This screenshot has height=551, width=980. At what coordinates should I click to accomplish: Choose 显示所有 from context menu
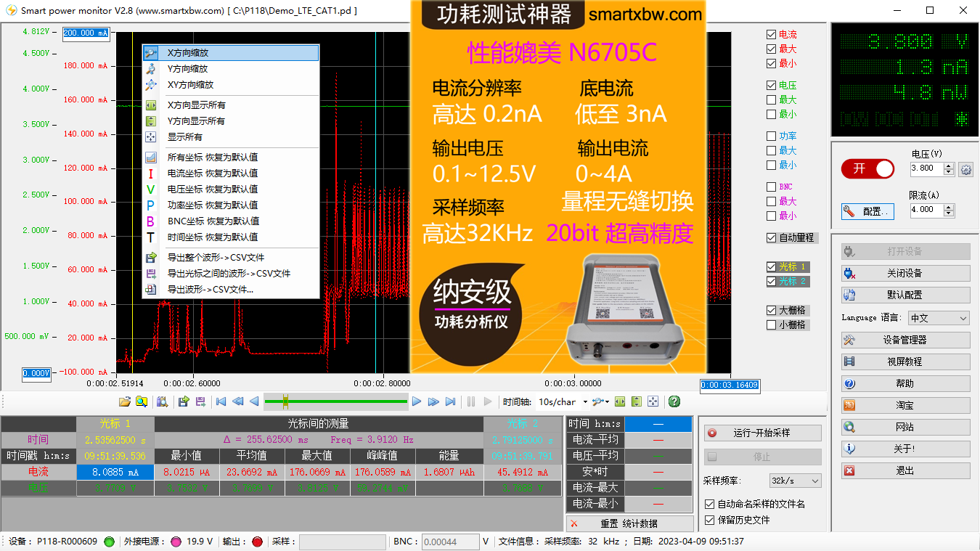[x=230, y=137]
